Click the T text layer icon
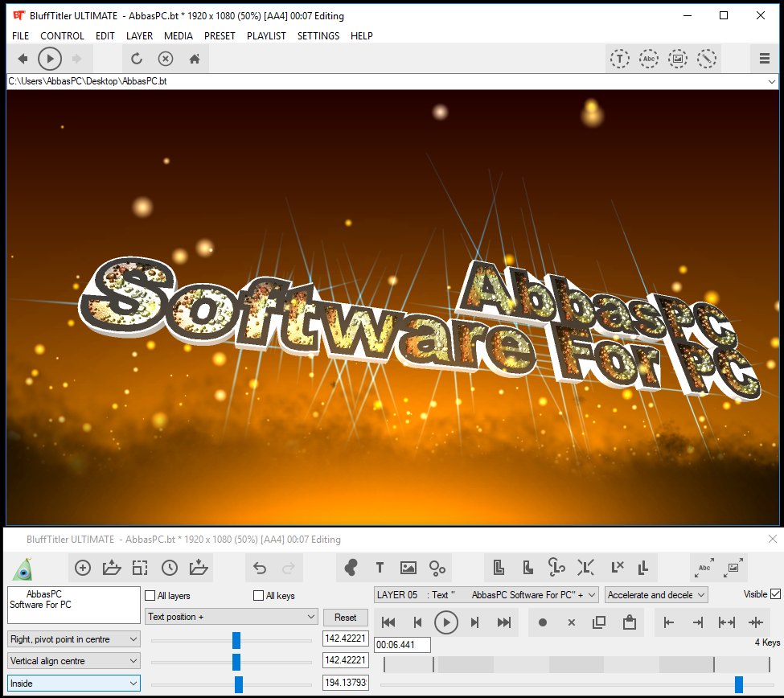Screen dimensions: 784x698 [x=380, y=568]
